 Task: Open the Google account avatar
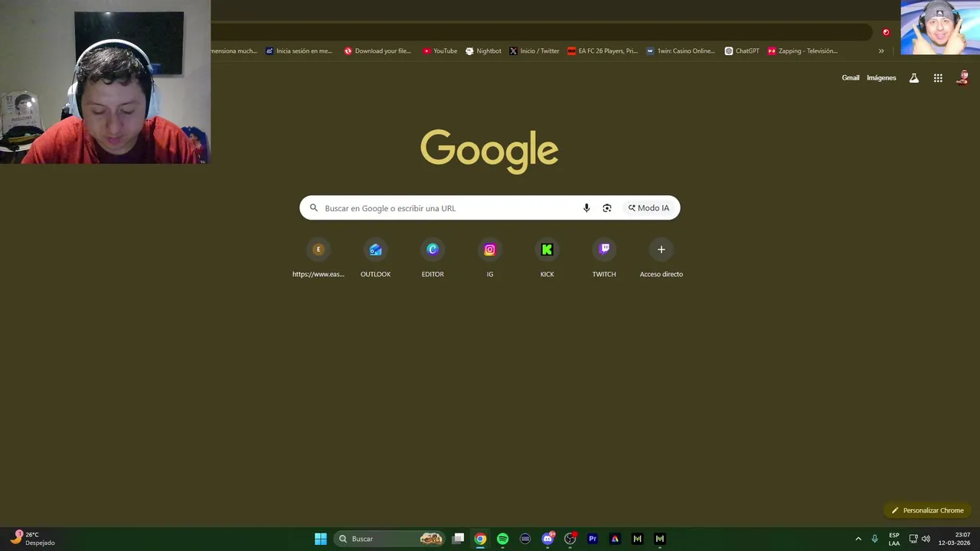[x=963, y=78]
